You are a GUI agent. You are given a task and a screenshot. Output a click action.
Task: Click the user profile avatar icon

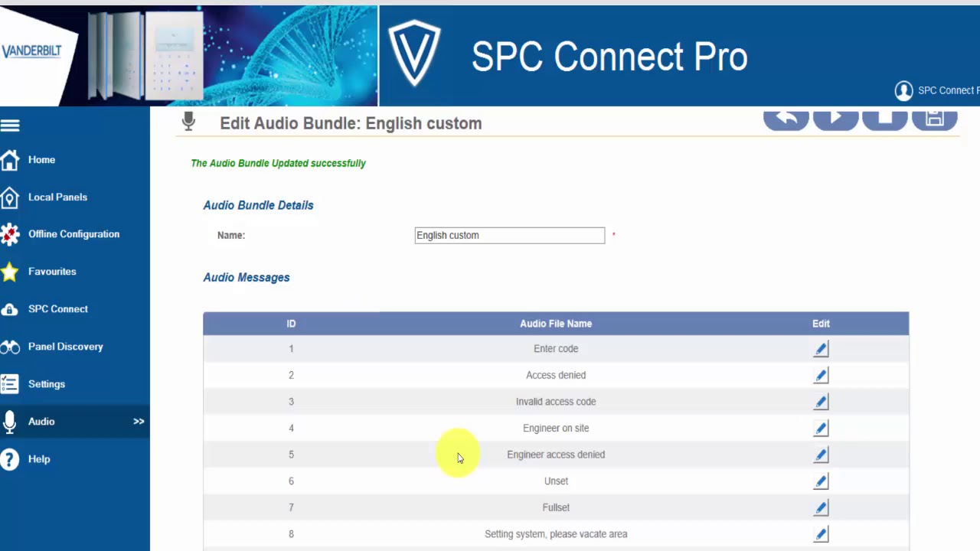(904, 91)
